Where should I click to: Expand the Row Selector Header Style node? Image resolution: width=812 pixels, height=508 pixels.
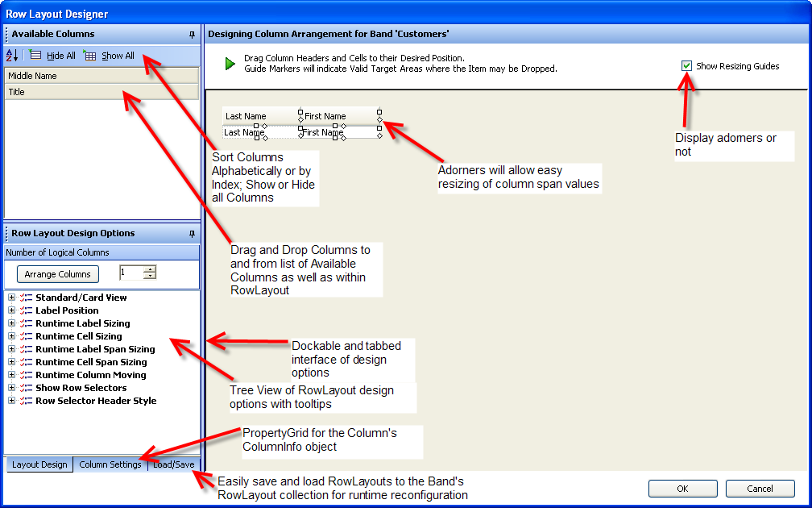[x=11, y=401]
